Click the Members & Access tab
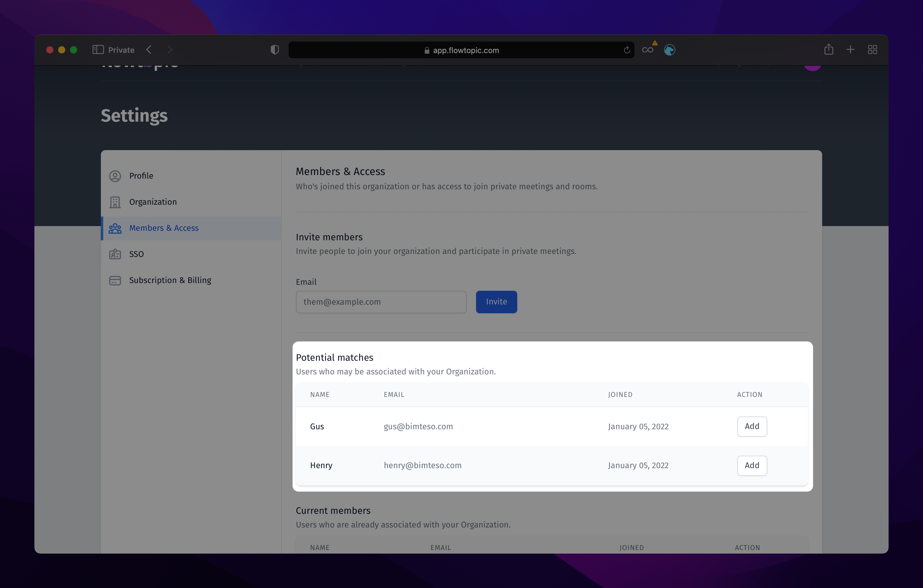 coord(163,227)
